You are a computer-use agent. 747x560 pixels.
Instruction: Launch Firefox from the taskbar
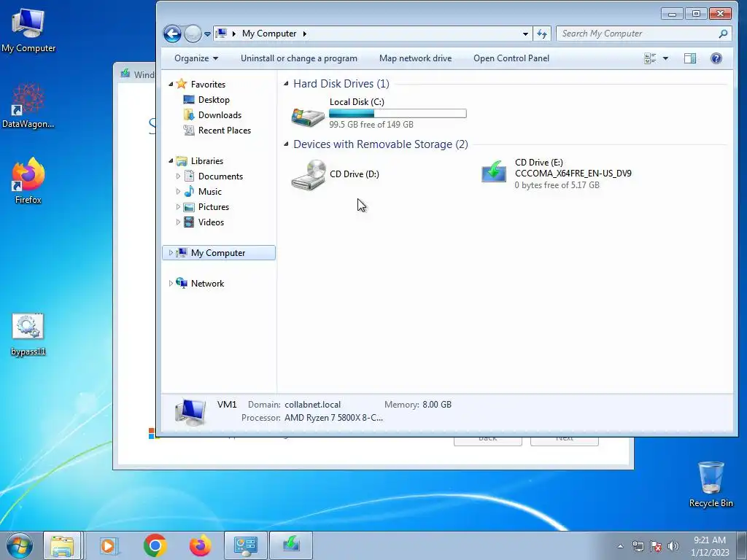(200, 545)
